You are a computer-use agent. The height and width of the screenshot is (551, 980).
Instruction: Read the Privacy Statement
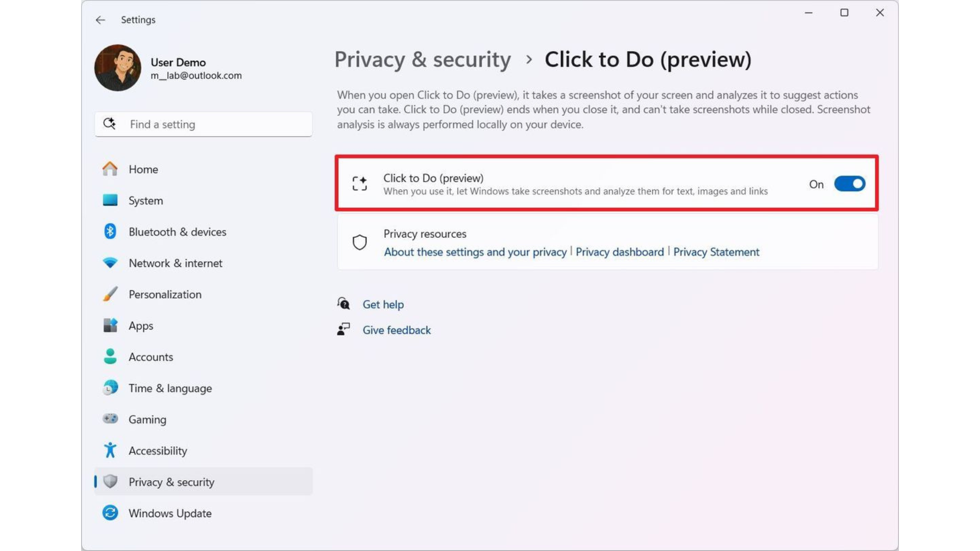(716, 252)
